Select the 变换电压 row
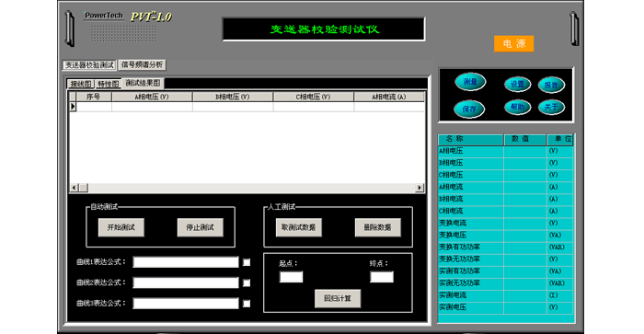The height and width of the screenshot is (334, 644). tap(506, 235)
